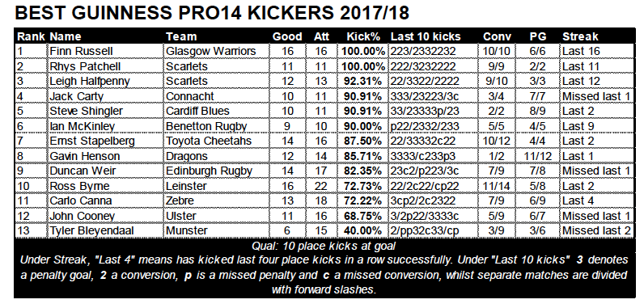Click Jack Carty's Missed last 1 streak
This screenshot has width=644, height=308.
click(x=596, y=96)
